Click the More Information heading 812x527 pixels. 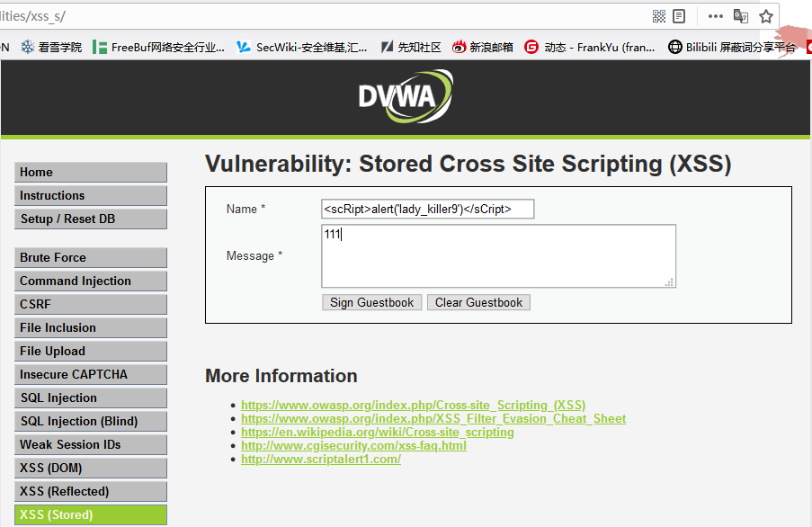pos(281,376)
